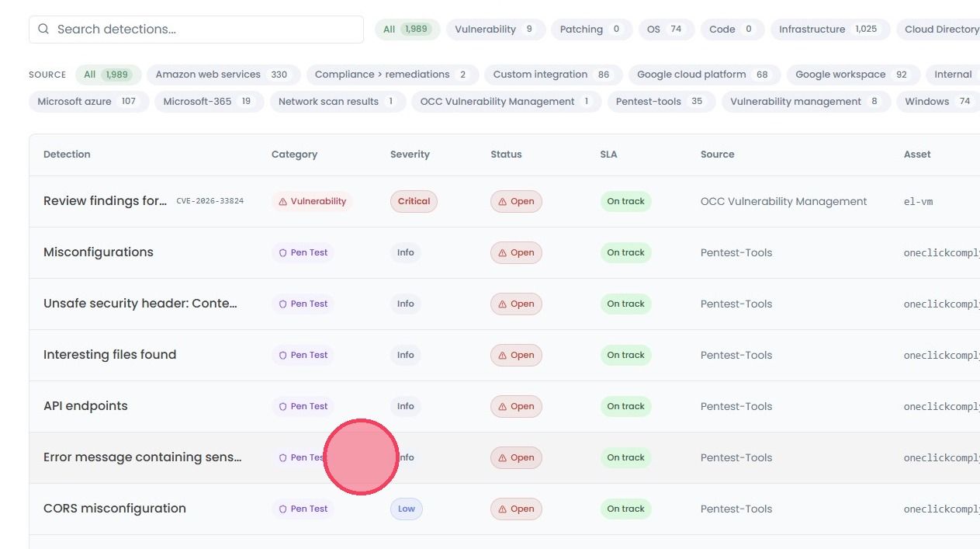Click On track badge in Misconfigurations row
Screen dimensions: 980x549
tap(625, 252)
